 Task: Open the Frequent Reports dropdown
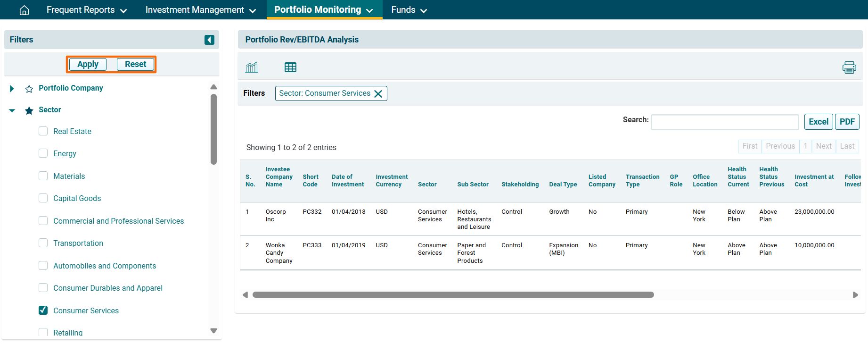click(x=86, y=10)
